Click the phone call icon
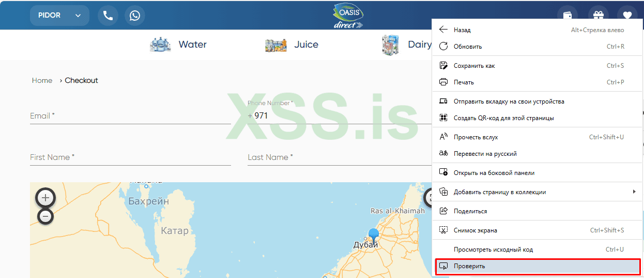Viewport: 644px width, 278px height. point(108,16)
